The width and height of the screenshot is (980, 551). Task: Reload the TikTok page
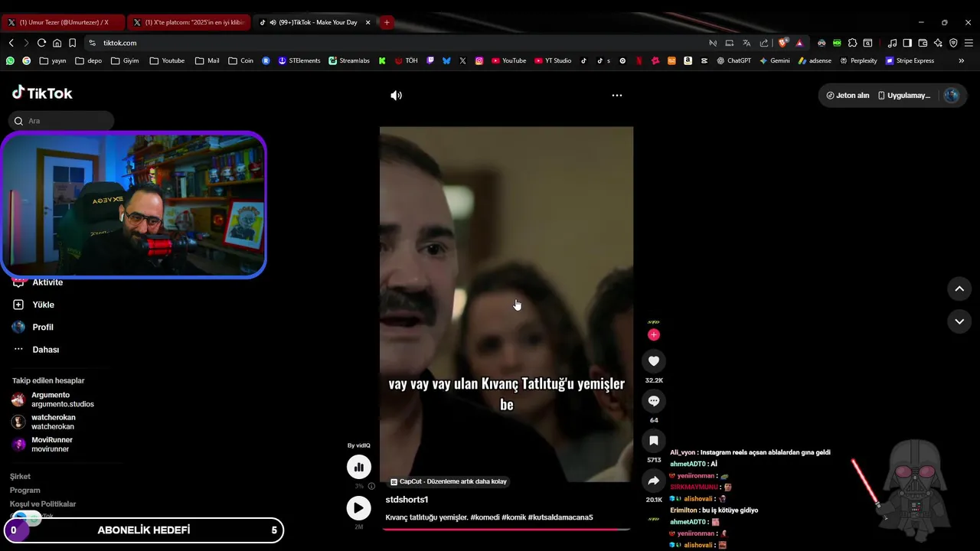pyautogui.click(x=41, y=43)
